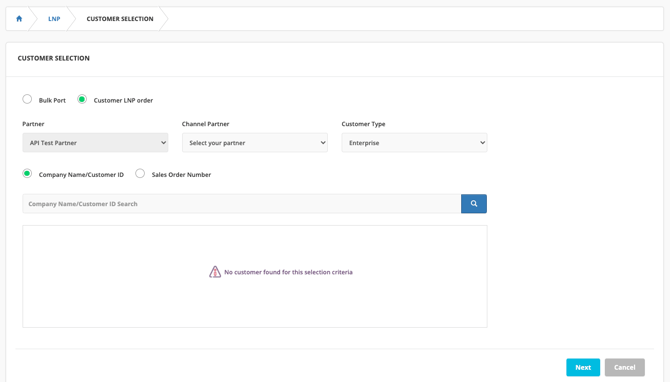Image resolution: width=670 pixels, height=382 pixels.
Task: Focus the Company Name/Customer ID search field
Action: [x=241, y=204]
